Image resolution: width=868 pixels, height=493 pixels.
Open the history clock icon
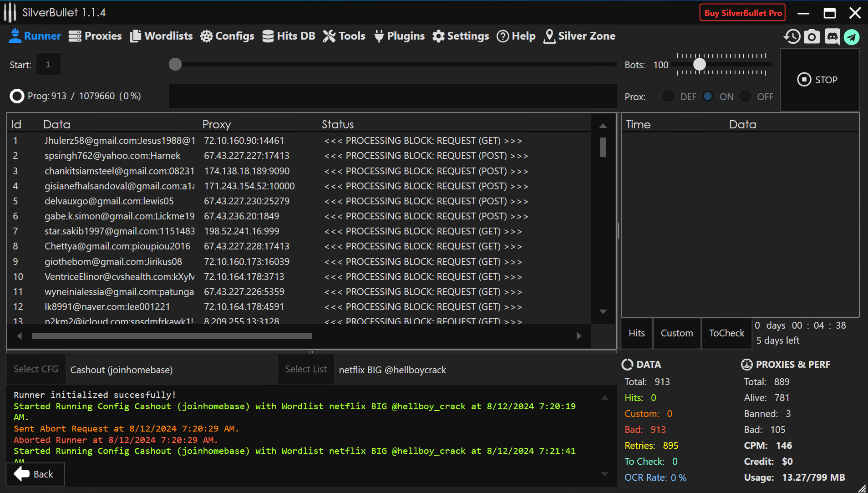pos(792,36)
